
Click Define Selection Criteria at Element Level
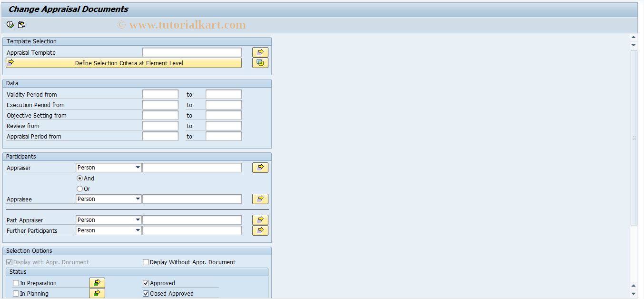pyautogui.click(x=124, y=62)
